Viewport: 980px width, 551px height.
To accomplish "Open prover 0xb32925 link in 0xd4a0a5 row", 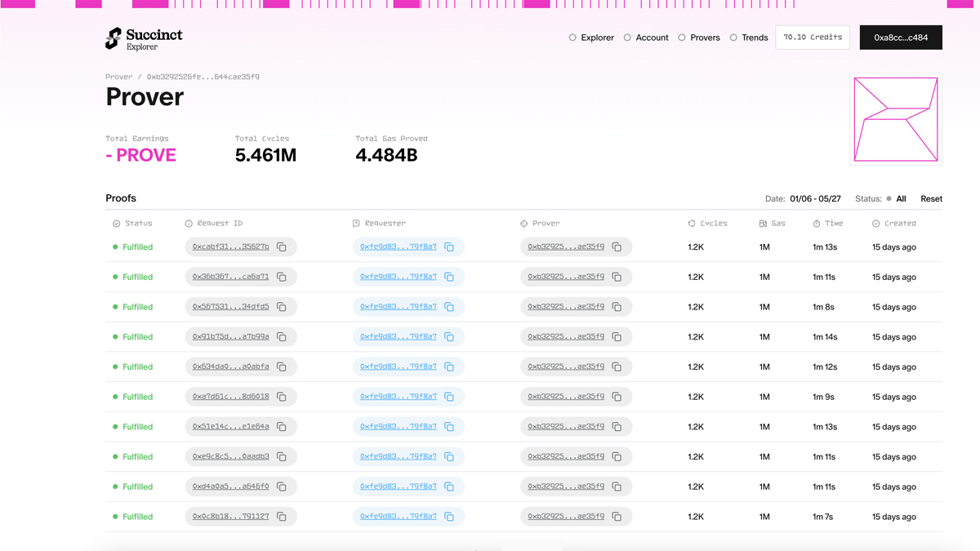I will (566, 487).
